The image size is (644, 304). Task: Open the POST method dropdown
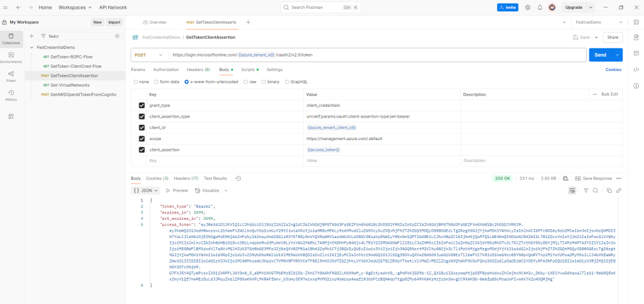[150, 55]
